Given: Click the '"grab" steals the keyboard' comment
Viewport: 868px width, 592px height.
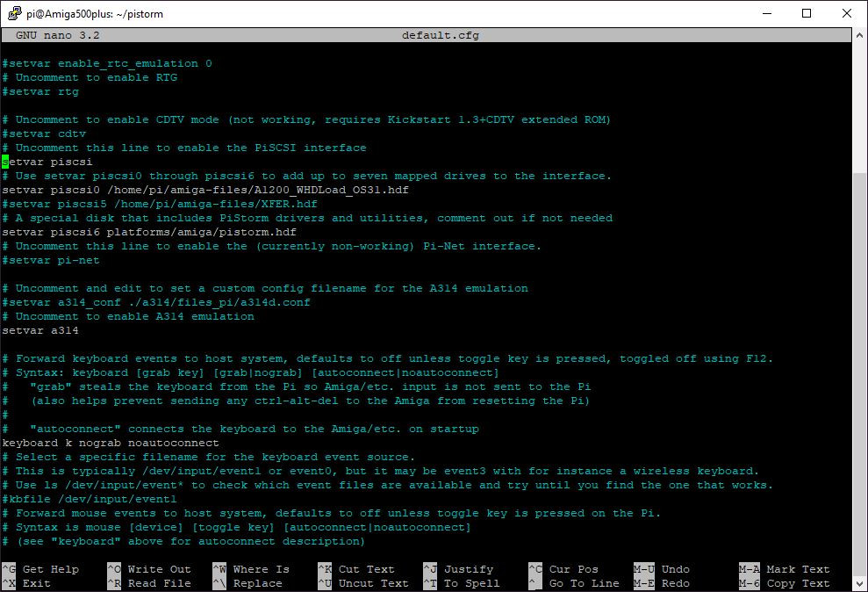Looking at the screenshot, I should click(x=296, y=386).
